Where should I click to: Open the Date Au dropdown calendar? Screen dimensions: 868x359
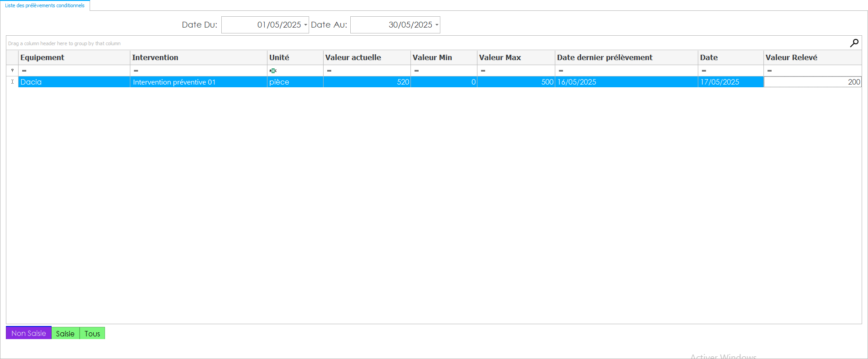pyautogui.click(x=437, y=25)
